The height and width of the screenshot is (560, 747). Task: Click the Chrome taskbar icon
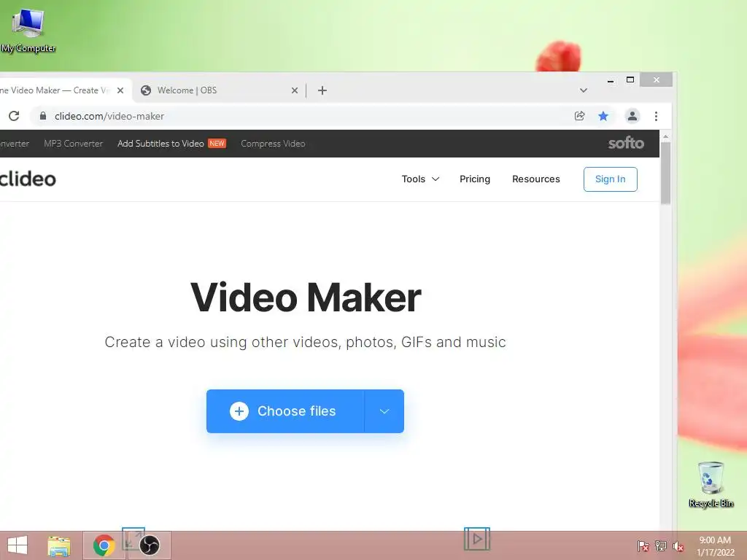[104, 545]
